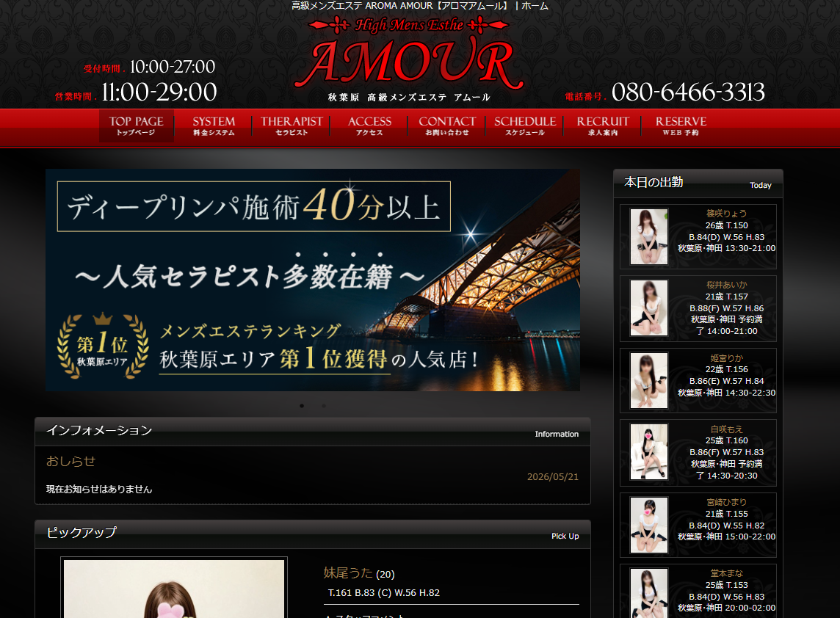Click the おしらせ notice heading
Viewport: 840px width, 618px height.
click(70, 461)
